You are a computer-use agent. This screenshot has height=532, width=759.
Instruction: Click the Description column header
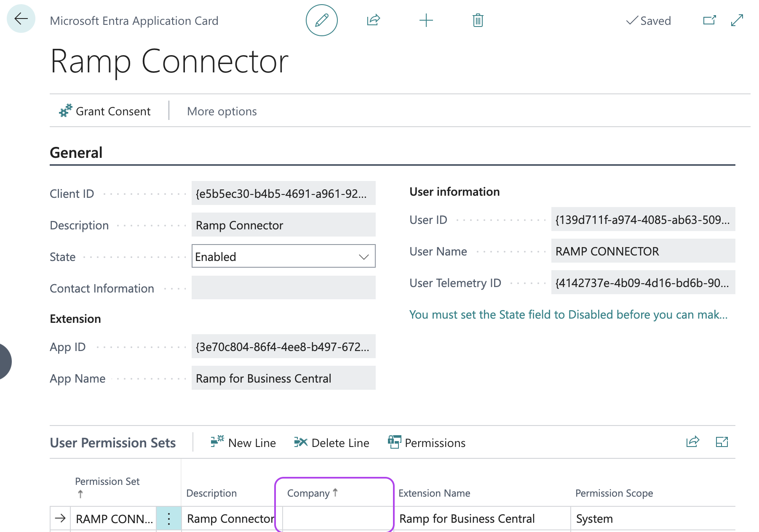[x=211, y=493]
